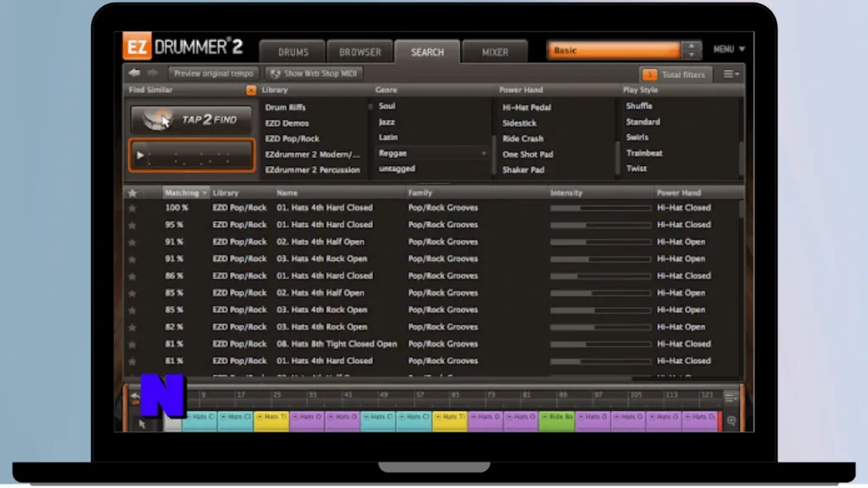Select Shaker Pad power hand filter
The height and width of the screenshot is (488, 868).
(x=523, y=169)
